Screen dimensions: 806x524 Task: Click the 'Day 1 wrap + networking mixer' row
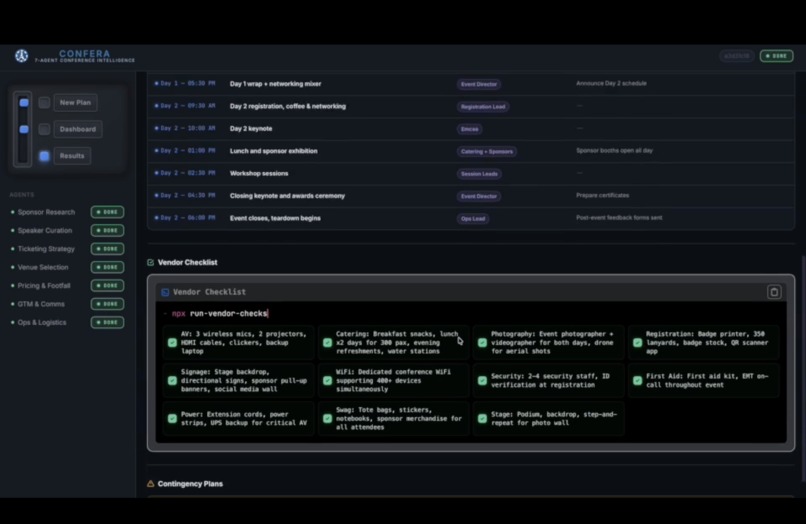click(471, 84)
